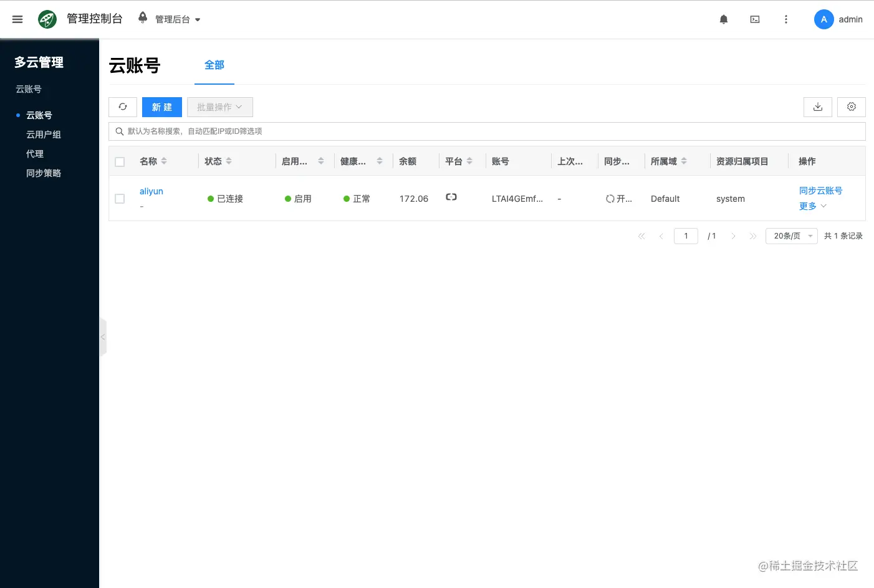Refresh the cloud account list
This screenshot has height=588, width=874.
pyautogui.click(x=123, y=107)
